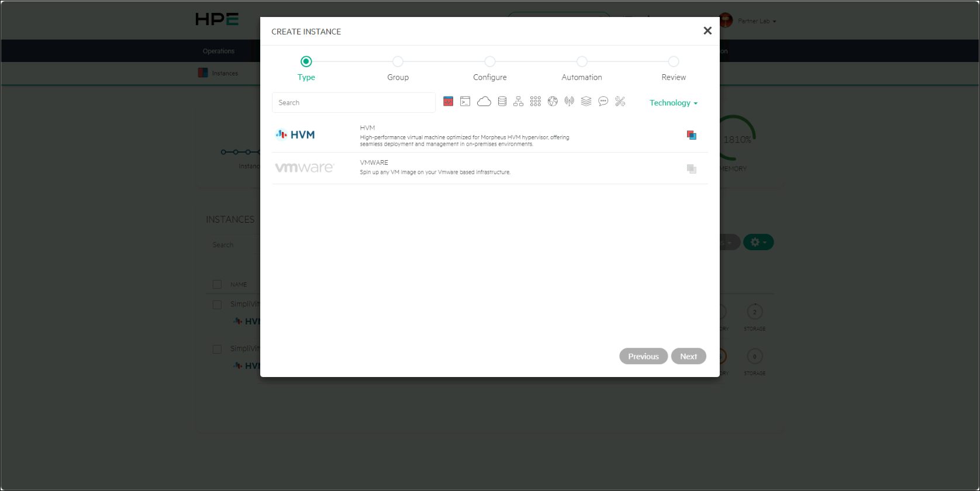This screenshot has height=491, width=980.
Task: Filter by the stacked layers icon
Action: click(586, 102)
